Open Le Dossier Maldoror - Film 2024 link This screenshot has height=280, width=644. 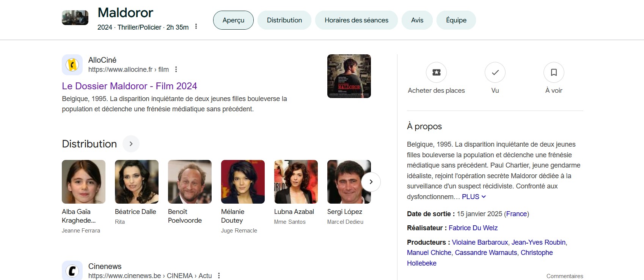tap(129, 86)
